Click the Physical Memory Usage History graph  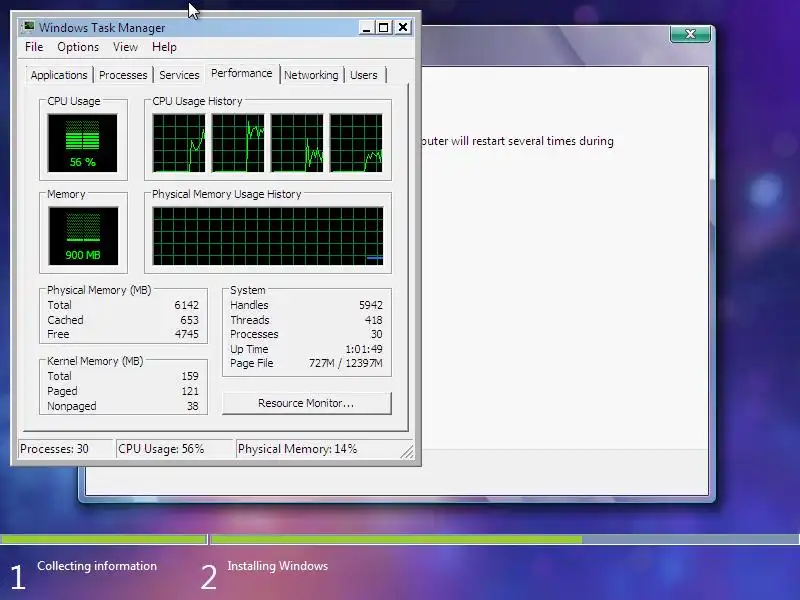point(268,236)
